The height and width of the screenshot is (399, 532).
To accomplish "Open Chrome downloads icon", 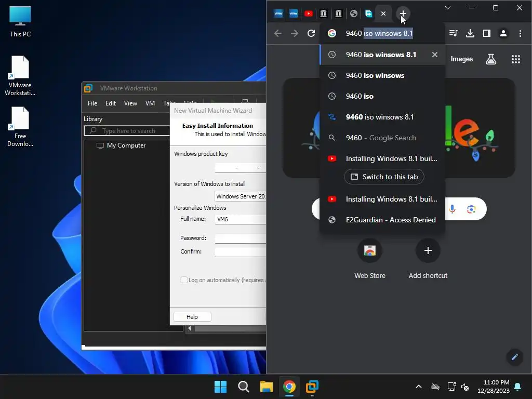I will coord(470,33).
